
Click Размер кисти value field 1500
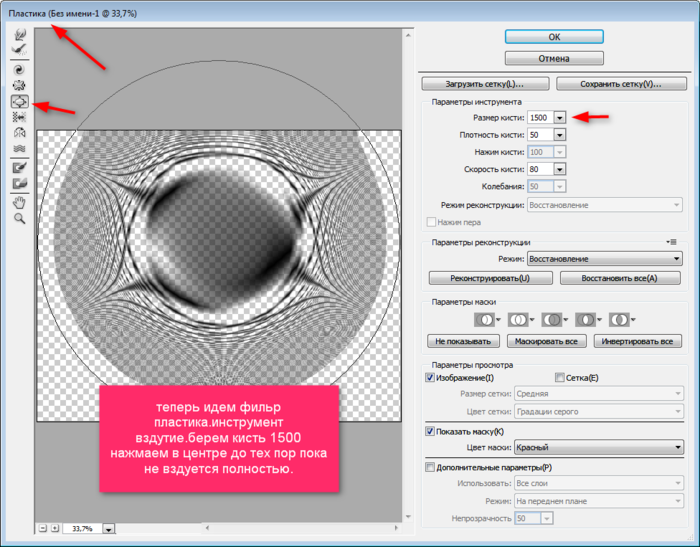click(541, 118)
